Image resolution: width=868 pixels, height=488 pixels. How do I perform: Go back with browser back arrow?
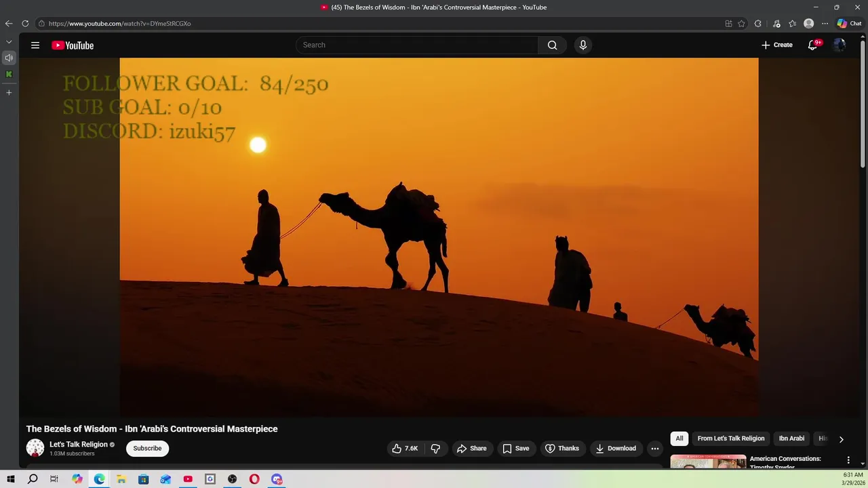[9, 23]
